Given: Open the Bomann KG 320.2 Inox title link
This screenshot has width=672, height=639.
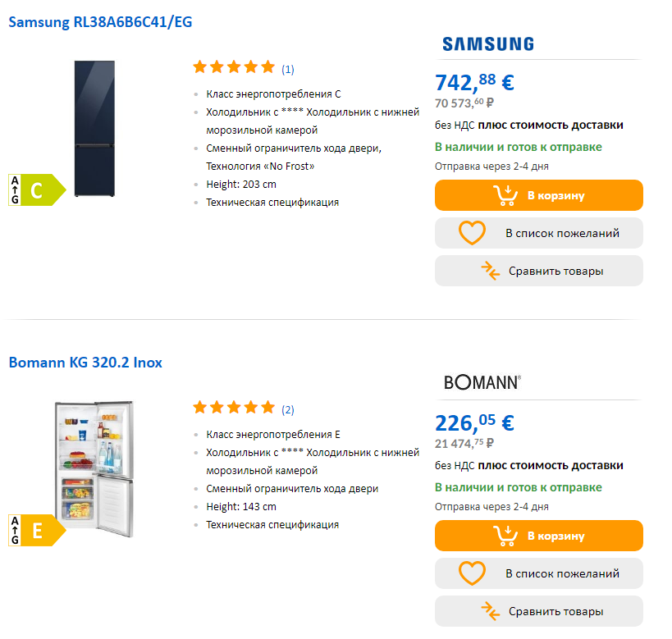Looking at the screenshot, I should point(85,363).
